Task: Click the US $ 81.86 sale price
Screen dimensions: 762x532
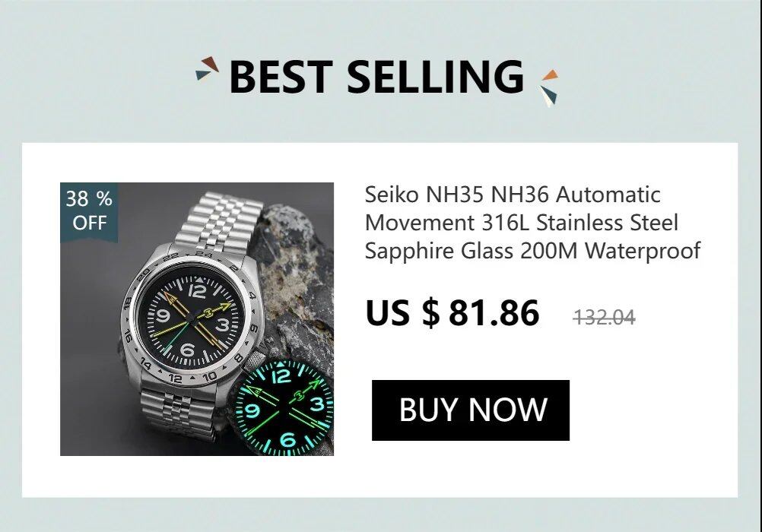Action: [452, 313]
